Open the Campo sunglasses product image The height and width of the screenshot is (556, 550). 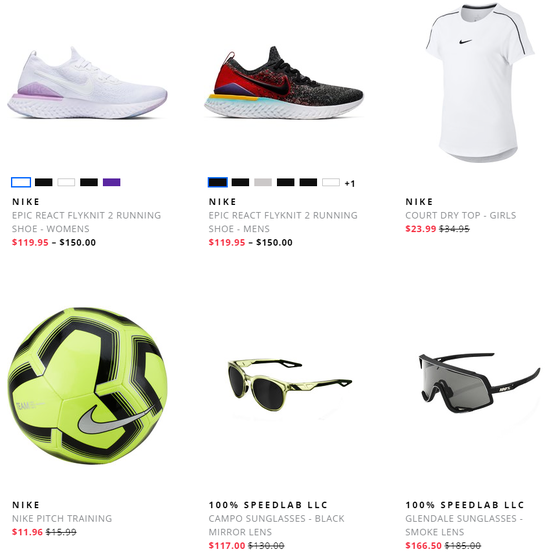coord(289,385)
